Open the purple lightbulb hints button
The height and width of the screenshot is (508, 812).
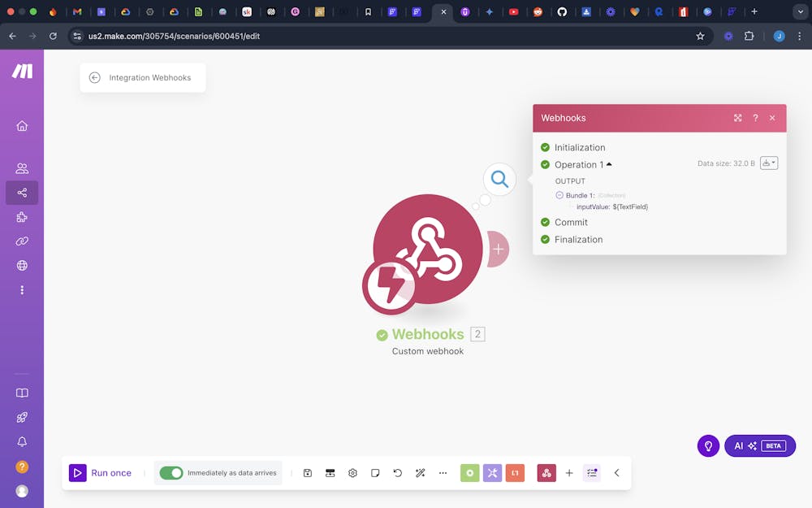coord(708,445)
